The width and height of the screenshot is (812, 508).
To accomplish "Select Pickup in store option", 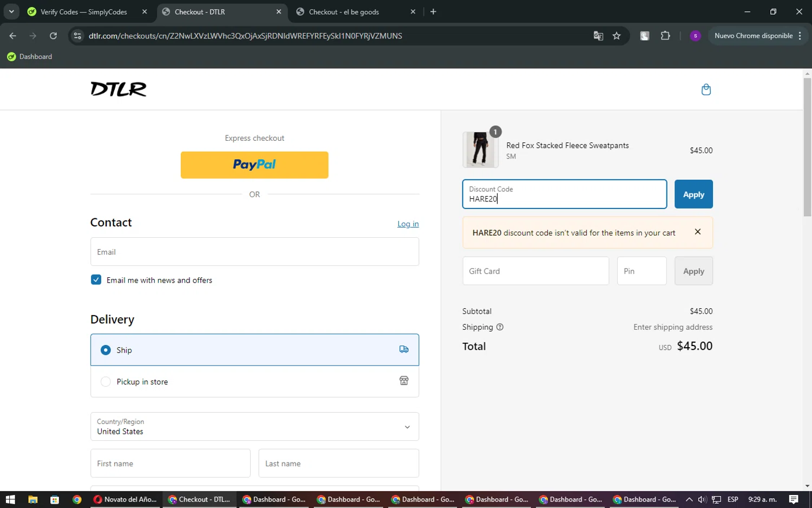I will [254, 381].
